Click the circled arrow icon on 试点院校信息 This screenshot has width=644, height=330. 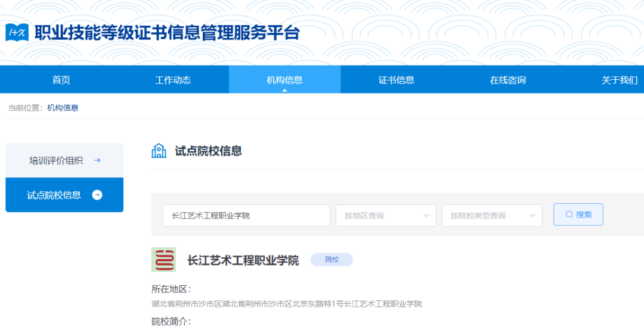pos(97,195)
